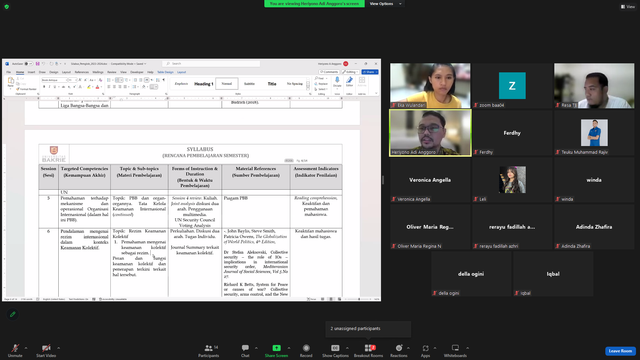Select Eka Wulandari's video tile
Image resolution: width=640 pixels, height=360 pixels.
430,86
